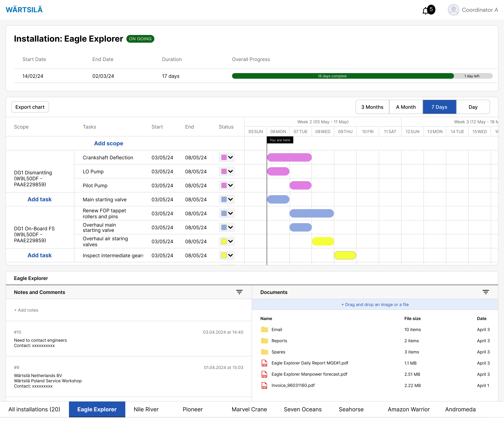Switch timeline to 3 Months view
This screenshot has width=504, height=426.
(x=372, y=107)
